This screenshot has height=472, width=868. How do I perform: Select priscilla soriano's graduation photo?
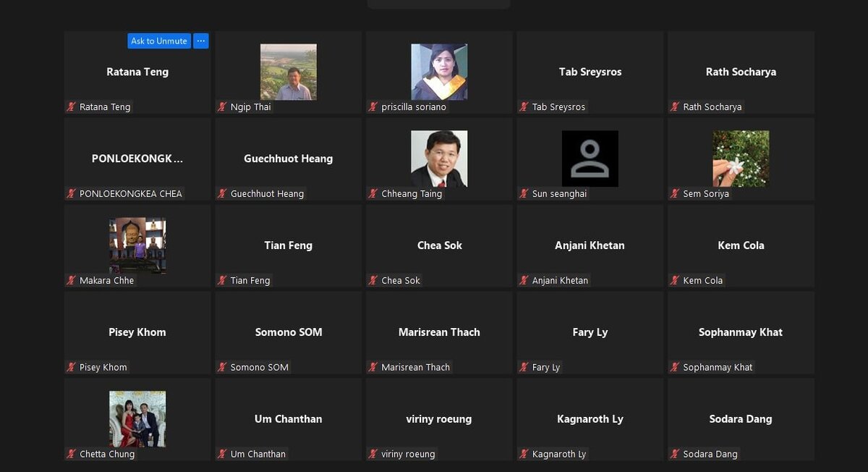pyautogui.click(x=439, y=72)
